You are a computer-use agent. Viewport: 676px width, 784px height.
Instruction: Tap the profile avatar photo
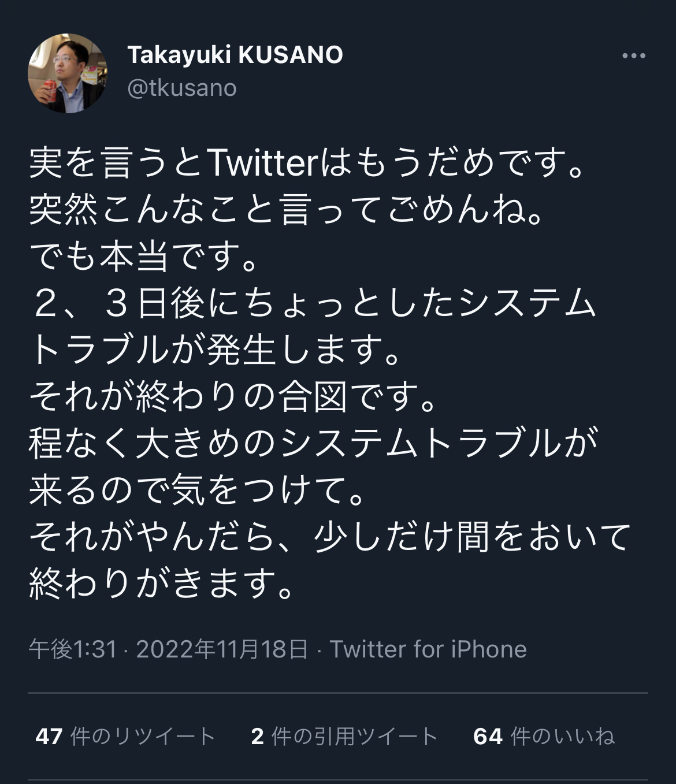68,73
